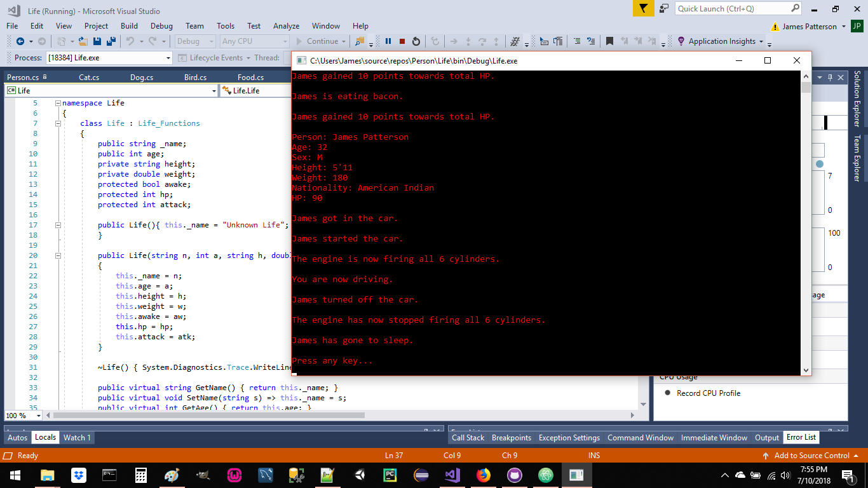Image resolution: width=868 pixels, height=488 pixels.
Task: Click the Send Feedback person icon
Action: (x=664, y=8)
